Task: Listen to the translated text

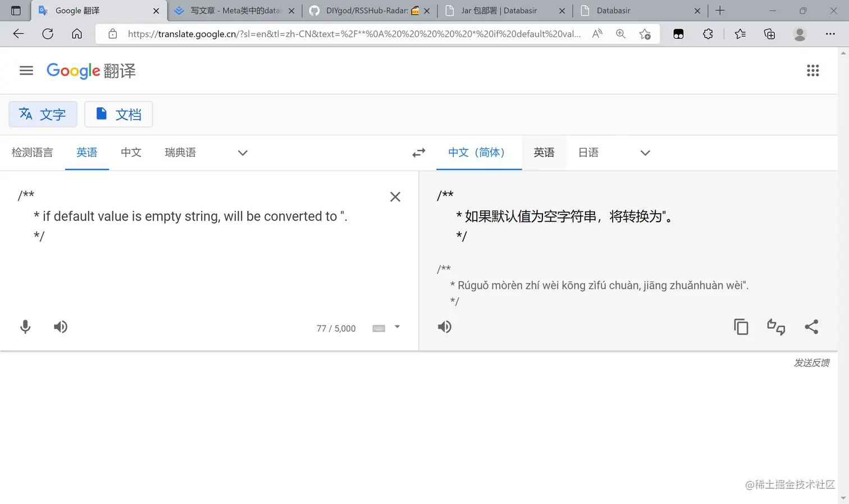Action: pyautogui.click(x=445, y=327)
